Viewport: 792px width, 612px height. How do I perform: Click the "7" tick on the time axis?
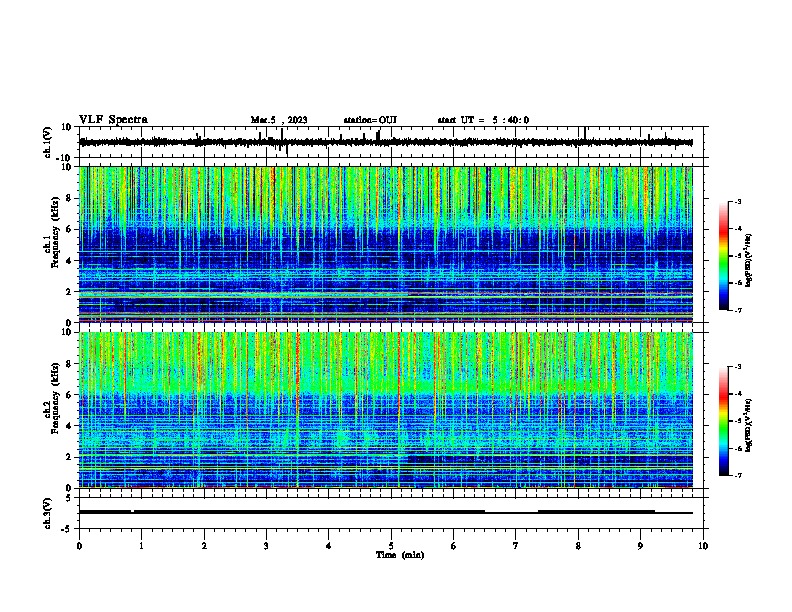point(516,546)
